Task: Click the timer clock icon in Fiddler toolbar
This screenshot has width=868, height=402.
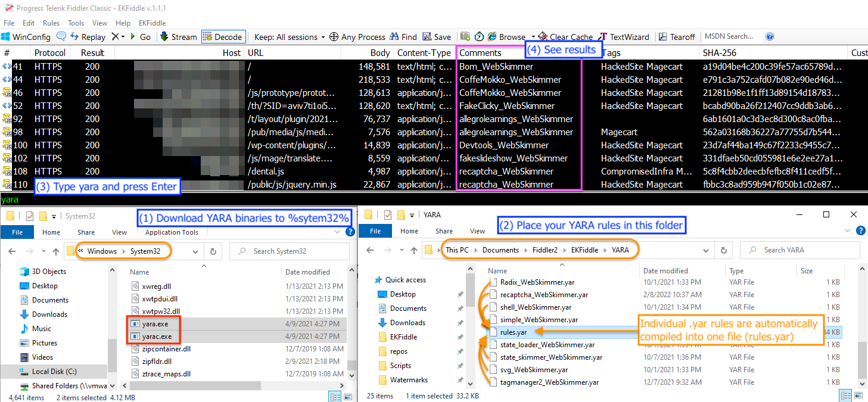Action: 479,37
